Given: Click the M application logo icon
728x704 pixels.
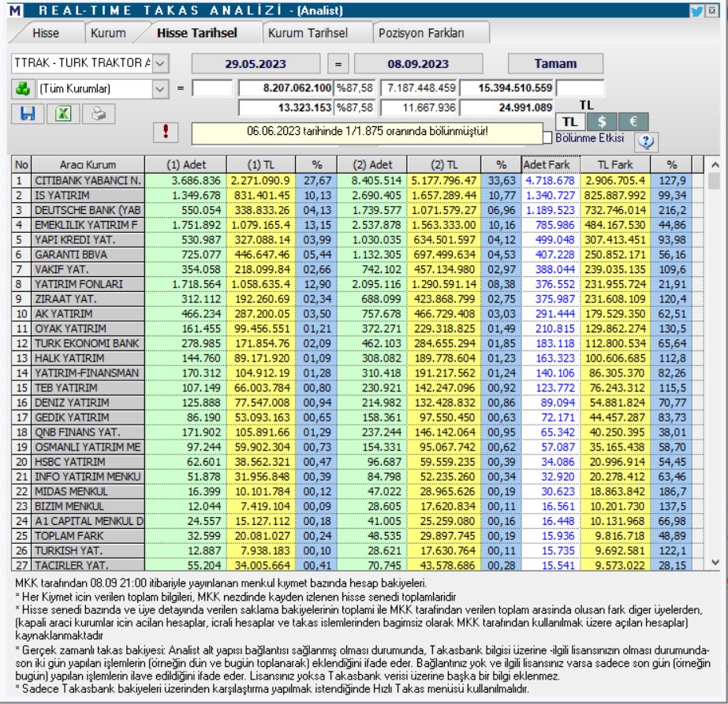Looking at the screenshot, I should [x=15, y=10].
